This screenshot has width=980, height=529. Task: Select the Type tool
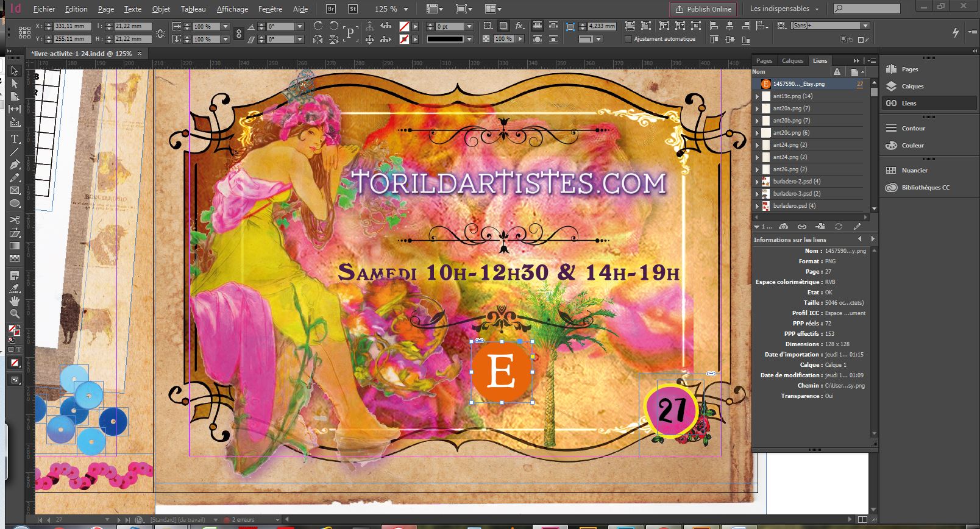[15, 139]
